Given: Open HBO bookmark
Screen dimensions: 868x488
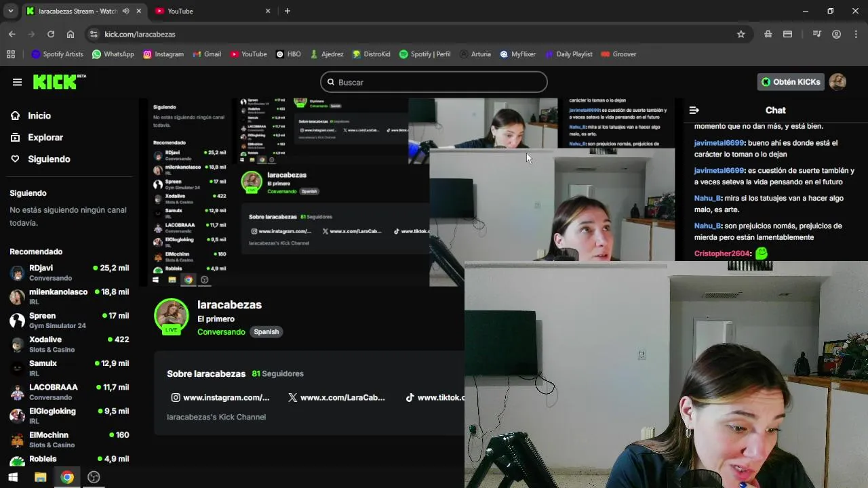Looking at the screenshot, I should click(x=288, y=54).
